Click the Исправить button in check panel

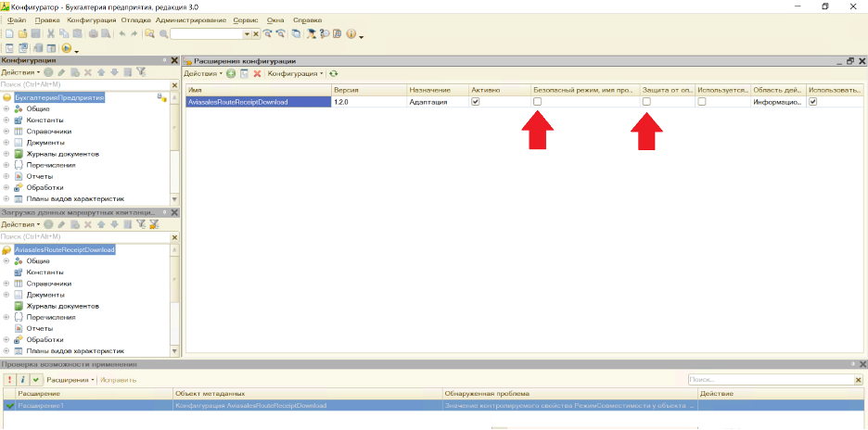click(x=118, y=380)
